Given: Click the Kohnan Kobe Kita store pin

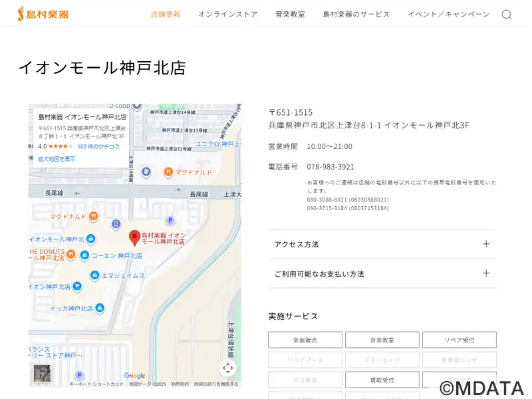Looking at the screenshot, I should tap(84, 255).
